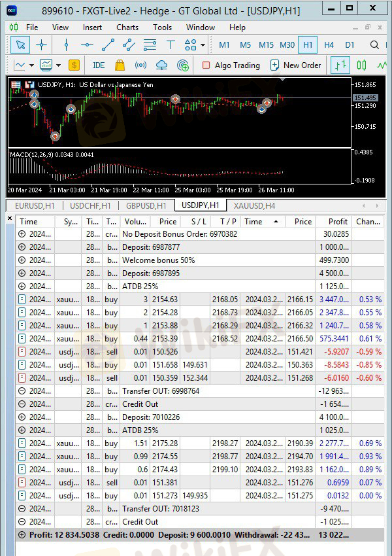Switch chart to H4 timeframe
This screenshot has width=392, height=556.
(x=329, y=45)
